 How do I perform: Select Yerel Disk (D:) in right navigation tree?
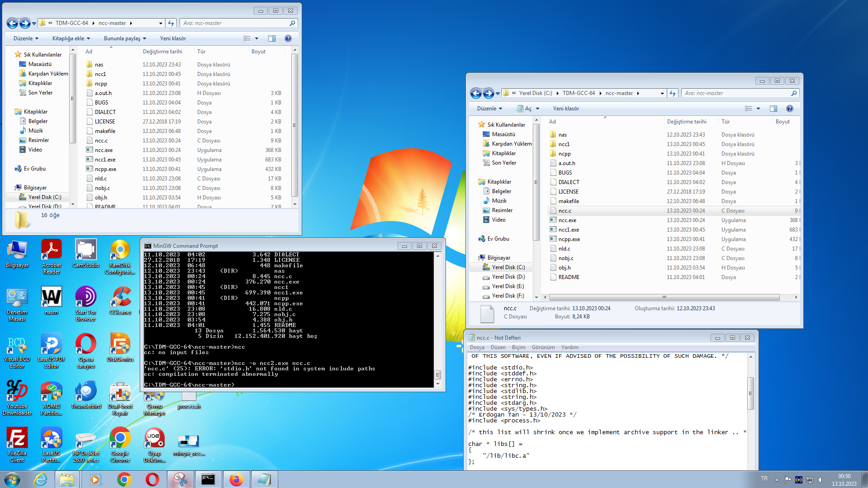pos(508,277)
